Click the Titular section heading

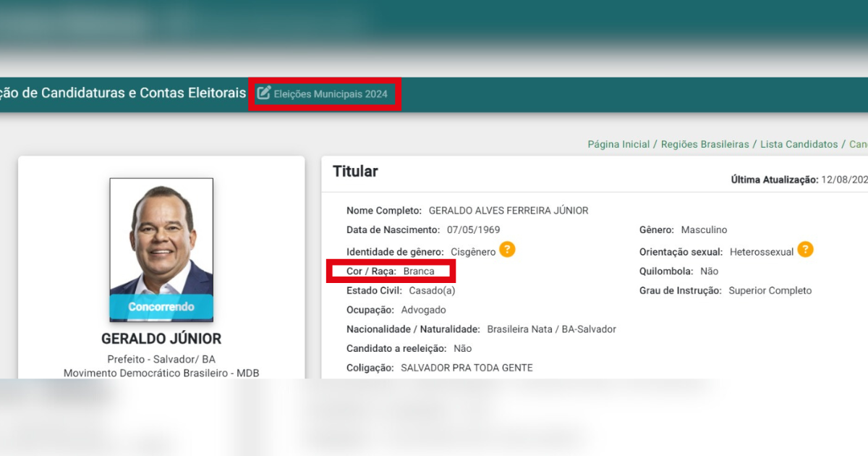(355, 172)
